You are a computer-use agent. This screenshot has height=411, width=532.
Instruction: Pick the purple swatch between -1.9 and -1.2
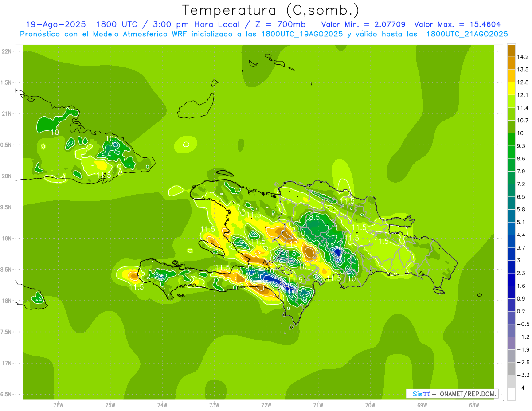pyautogui.click(x=511, y=343)
